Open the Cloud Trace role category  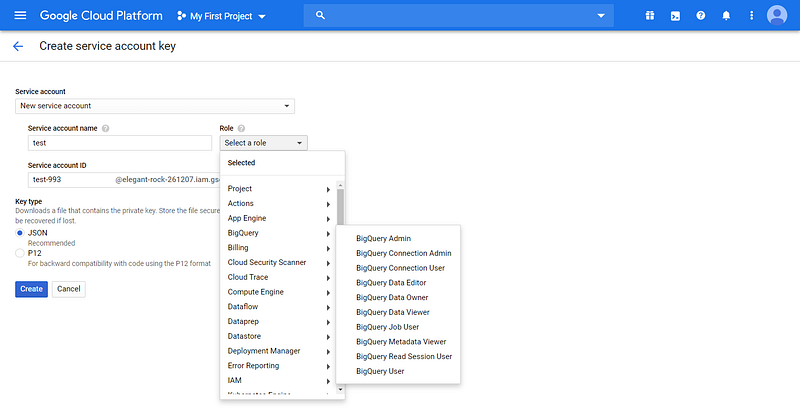[x=279, y=277]
